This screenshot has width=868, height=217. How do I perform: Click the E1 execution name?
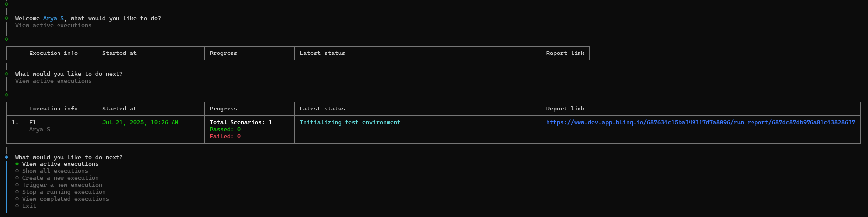click(x=33, y=122)
